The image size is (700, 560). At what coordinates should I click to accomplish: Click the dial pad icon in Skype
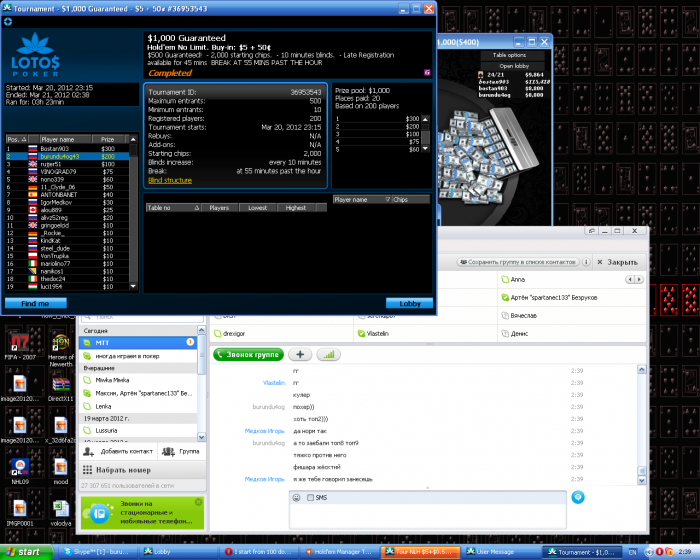pos(87,470)
